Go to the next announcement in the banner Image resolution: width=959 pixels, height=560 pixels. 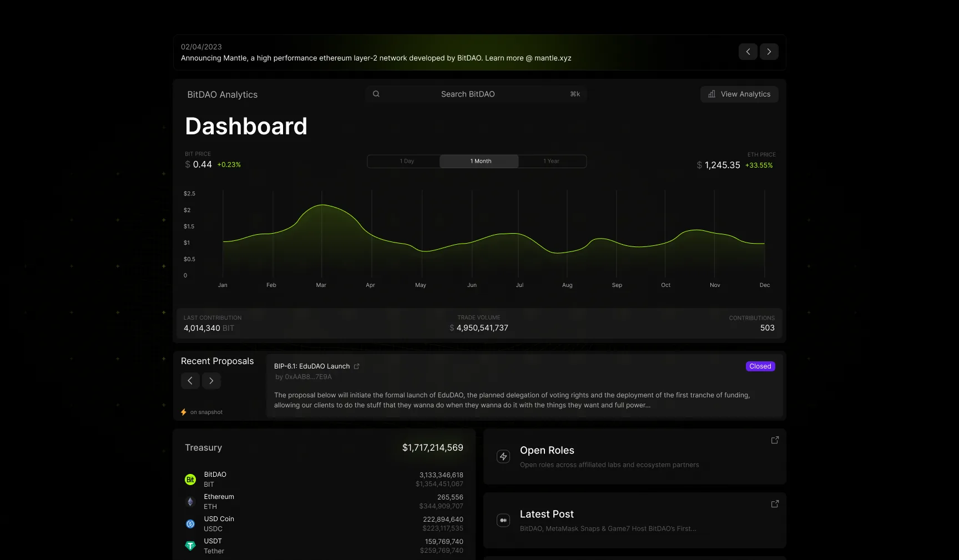769,52
